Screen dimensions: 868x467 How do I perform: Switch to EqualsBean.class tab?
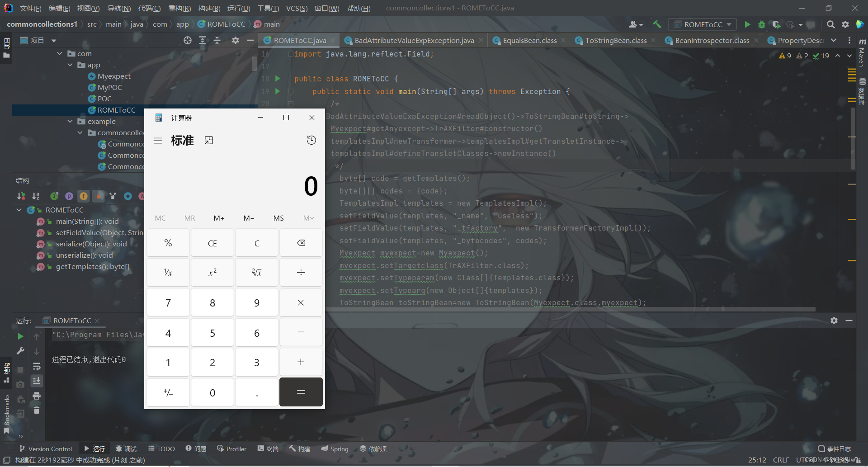(x=529, y=40)
